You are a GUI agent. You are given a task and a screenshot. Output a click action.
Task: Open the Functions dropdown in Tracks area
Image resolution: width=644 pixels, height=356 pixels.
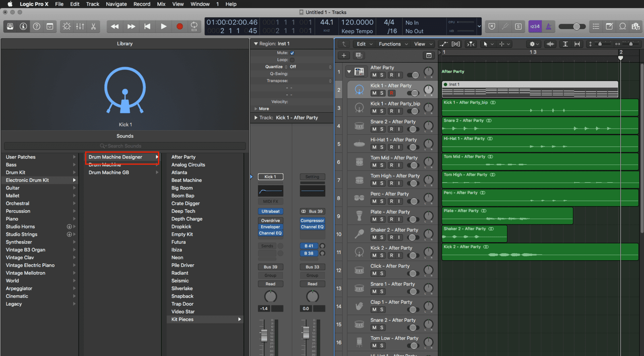click(393, 44)
